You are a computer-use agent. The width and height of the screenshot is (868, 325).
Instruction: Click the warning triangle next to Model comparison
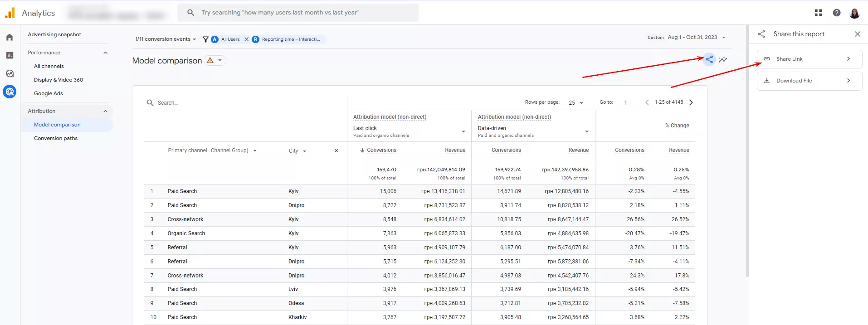click(210, 60)
